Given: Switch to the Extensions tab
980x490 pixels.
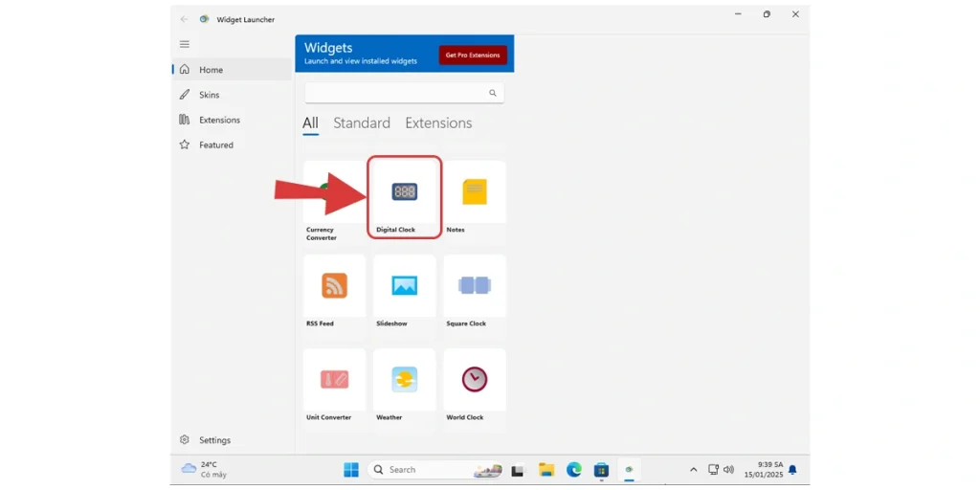Looking at the screenshot, I should (438, 123).
